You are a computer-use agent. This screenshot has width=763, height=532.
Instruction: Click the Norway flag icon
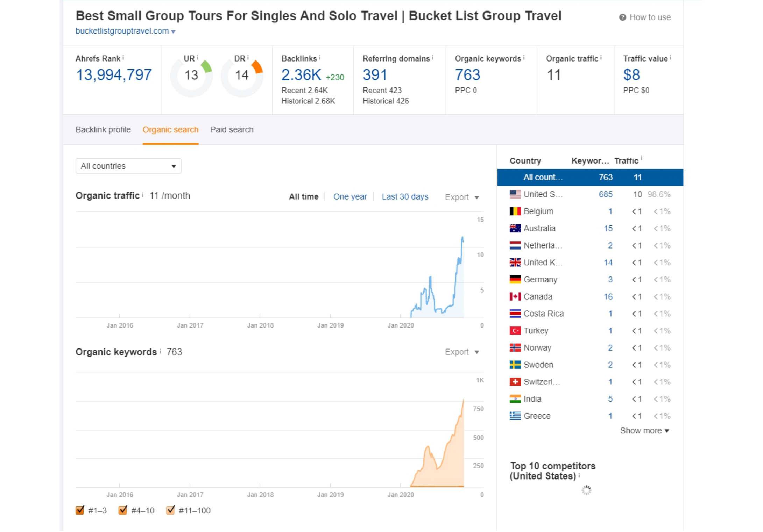515,347
